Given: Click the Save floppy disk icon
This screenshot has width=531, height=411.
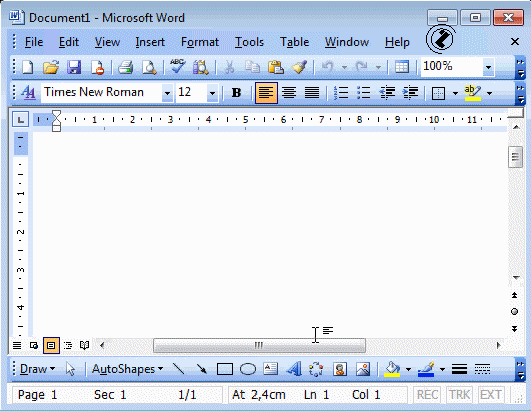Looking at the screenshot, I should pos(74,67).
